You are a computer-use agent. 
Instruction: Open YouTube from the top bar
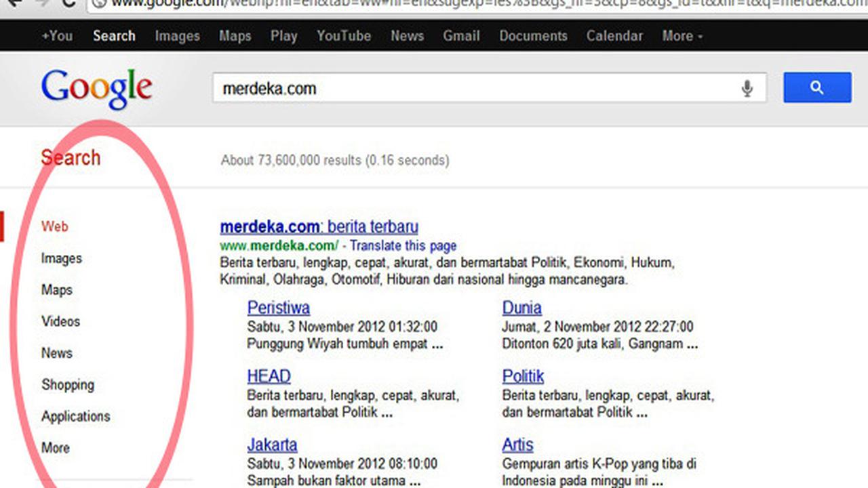[344, 36]
